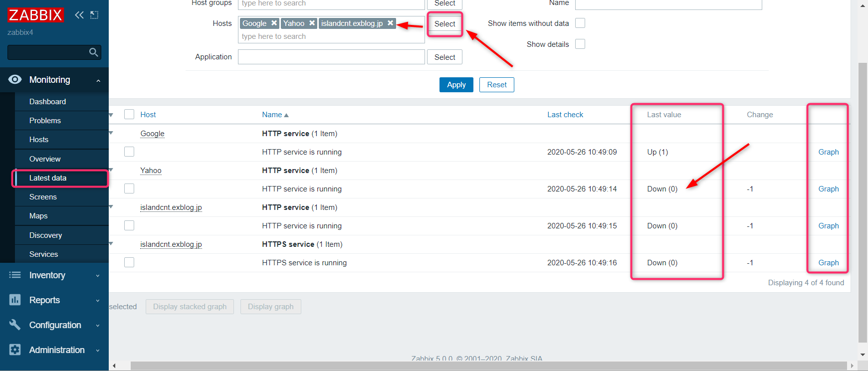This screenshot has width=868, height=371.
Task: Click the Inventory list icon
Action: coord(15,275)
